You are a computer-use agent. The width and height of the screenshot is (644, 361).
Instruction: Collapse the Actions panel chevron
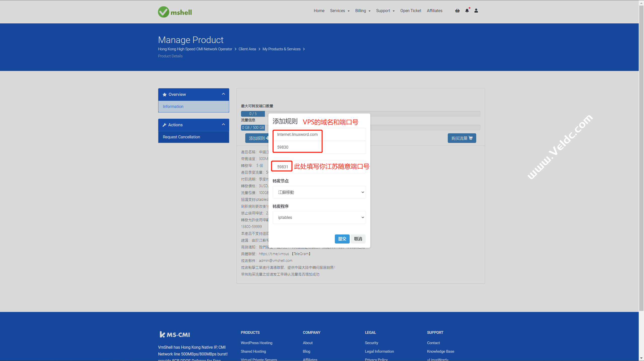[x=223, y=125]
